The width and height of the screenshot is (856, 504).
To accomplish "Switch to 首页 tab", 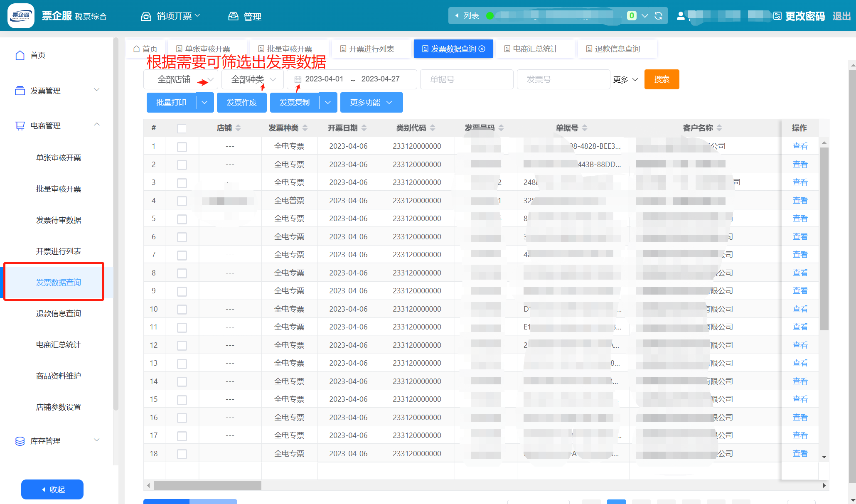I will tap(145, 49).
